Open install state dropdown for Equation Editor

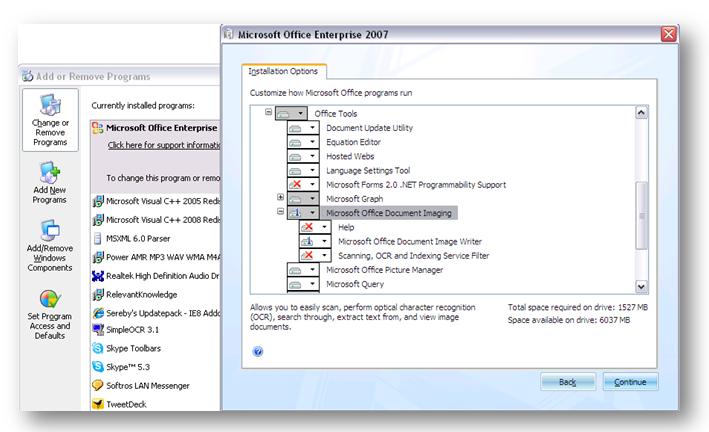coord(303,142)
